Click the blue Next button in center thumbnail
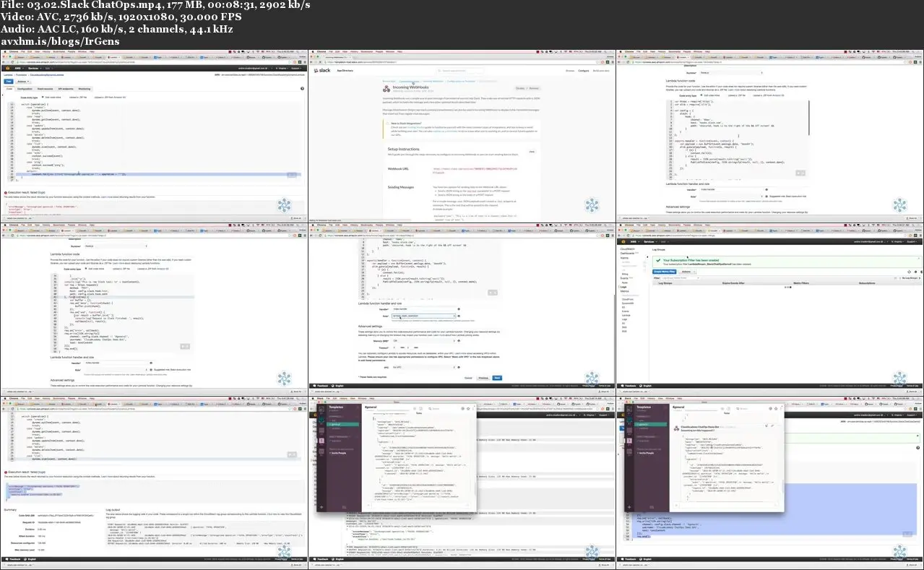Screen dimensions: 924x570 pyautogui.click(x=497, y=378)
